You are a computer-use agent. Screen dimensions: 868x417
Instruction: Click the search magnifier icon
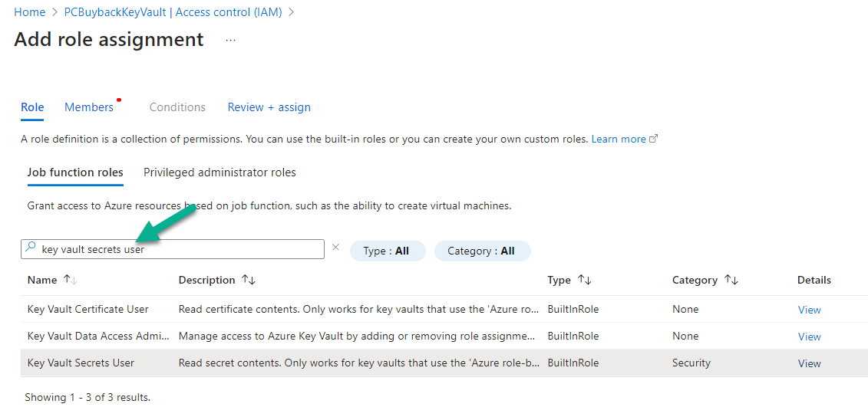pos(31,247)
